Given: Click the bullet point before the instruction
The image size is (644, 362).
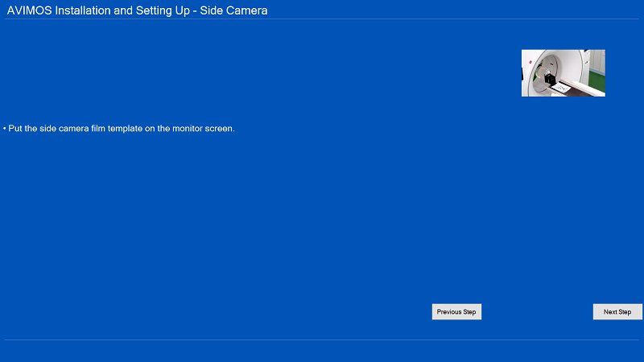Looking at the screenshot, I should (x=4, y=129).
